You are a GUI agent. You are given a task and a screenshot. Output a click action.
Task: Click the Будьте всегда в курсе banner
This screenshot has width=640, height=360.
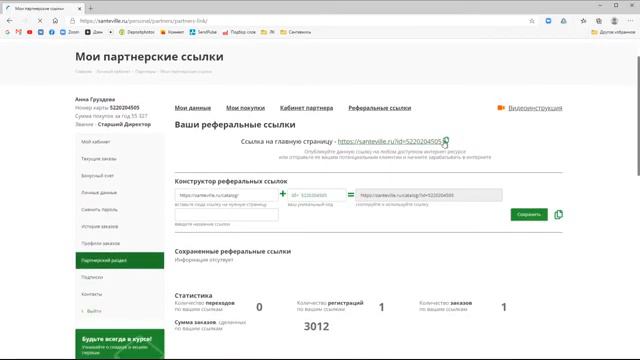pyautogui.click(x=120, y=344)
